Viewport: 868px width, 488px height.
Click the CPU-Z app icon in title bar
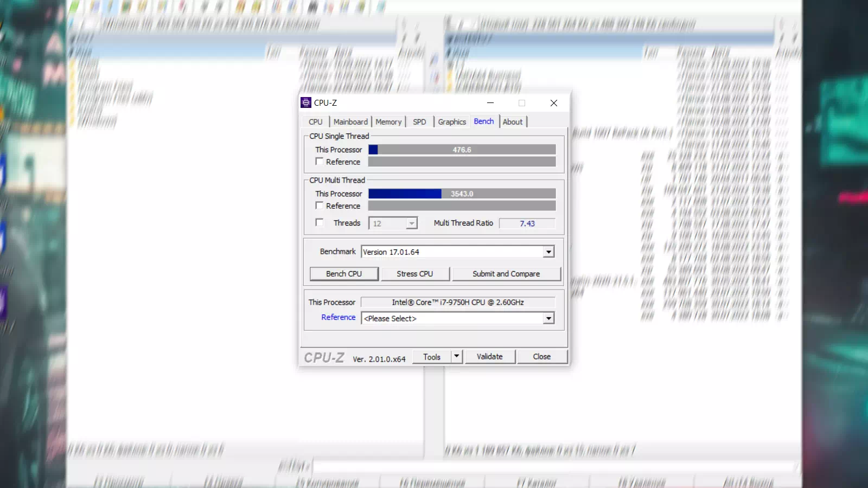pos(306,103)
